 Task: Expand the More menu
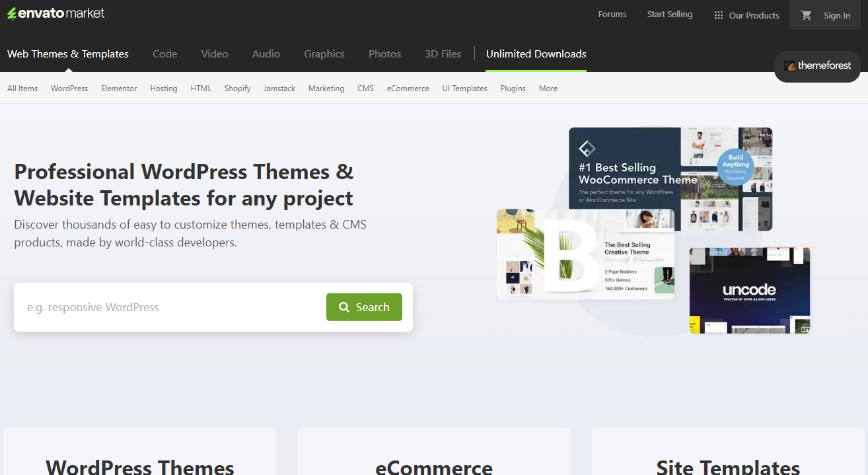point(548,89)
